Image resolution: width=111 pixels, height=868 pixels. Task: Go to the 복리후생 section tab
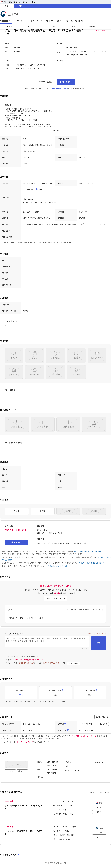(x=72, y=26)
